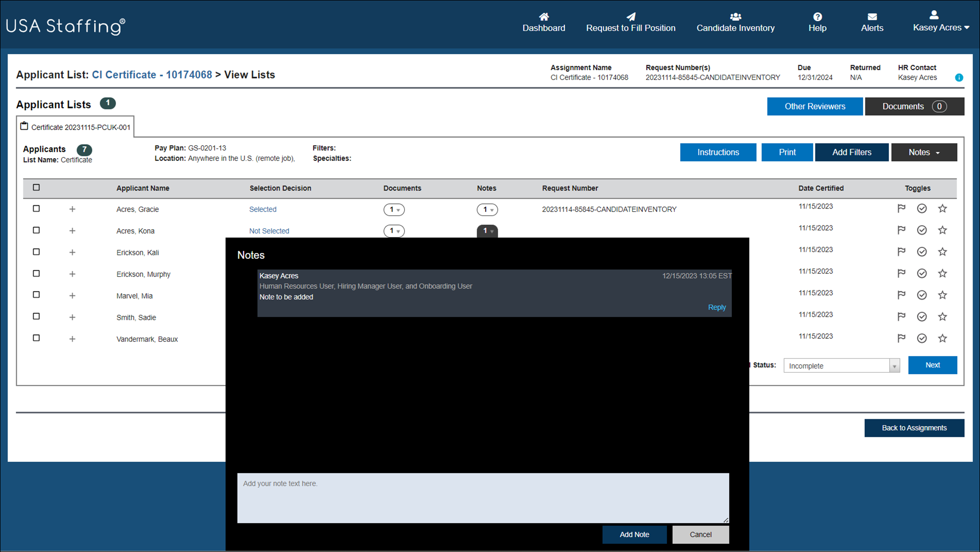Viewport: 980px width, 552px height.
Task: Open the Alerts envelope icon
Action: 872,17
